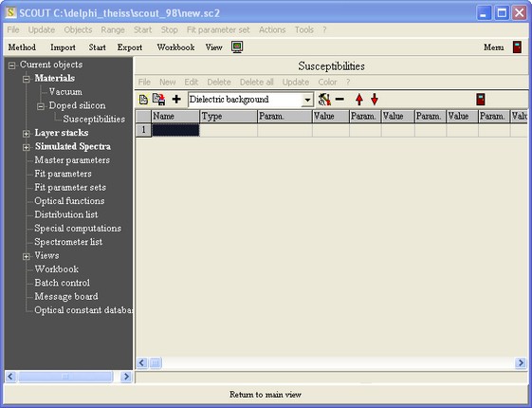Click the Workbook toolbar button
532x408 pixels.
point(175,47)
